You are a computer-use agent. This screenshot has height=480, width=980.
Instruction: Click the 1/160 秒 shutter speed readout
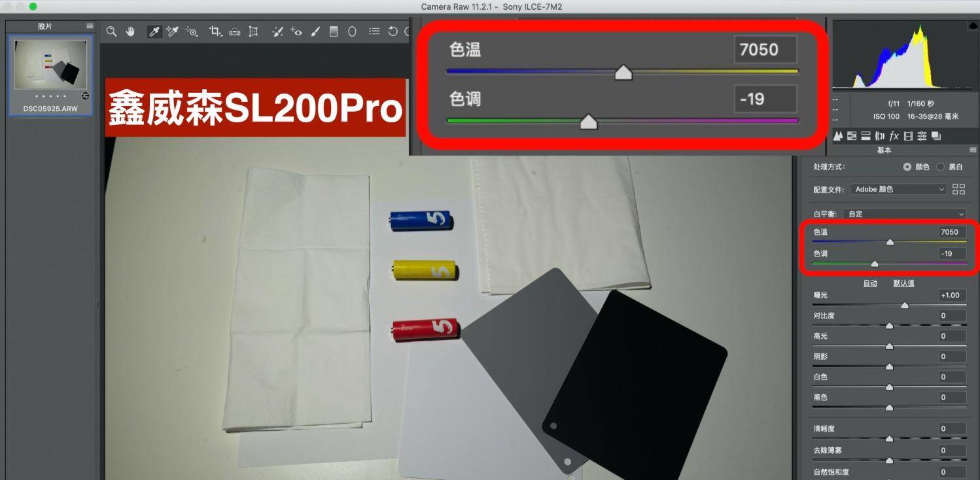(920, 103)
